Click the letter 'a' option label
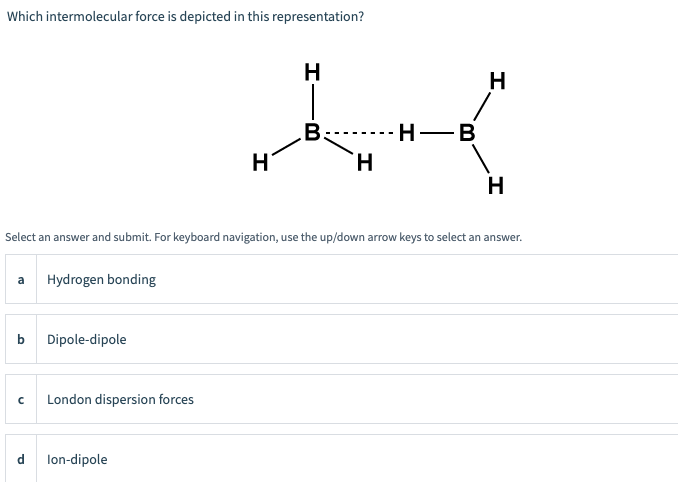 (21, 280)
